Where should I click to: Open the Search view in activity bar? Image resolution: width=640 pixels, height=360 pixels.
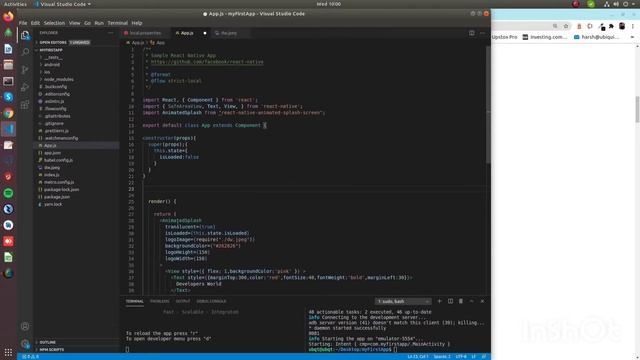(25, 52)
